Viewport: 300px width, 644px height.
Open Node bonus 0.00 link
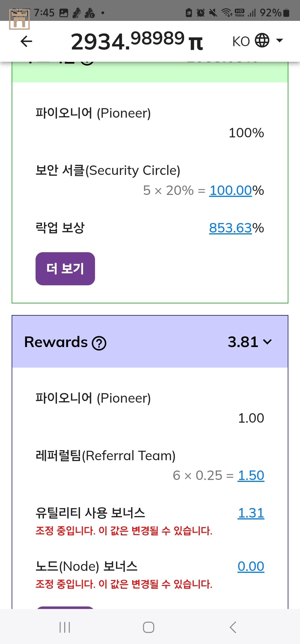pos(251,566)
